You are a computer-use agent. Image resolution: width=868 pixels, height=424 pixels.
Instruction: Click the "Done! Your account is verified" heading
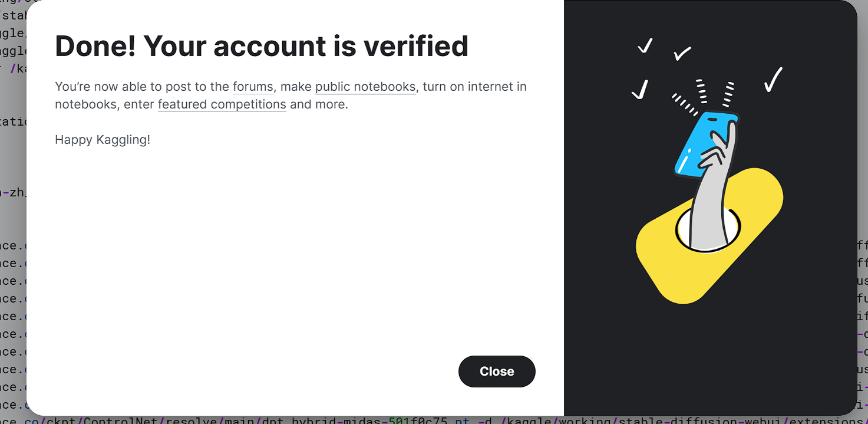point(262,46)
